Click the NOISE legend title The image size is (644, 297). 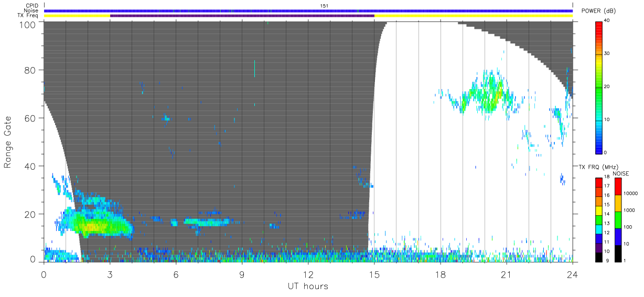pos(620,173)
